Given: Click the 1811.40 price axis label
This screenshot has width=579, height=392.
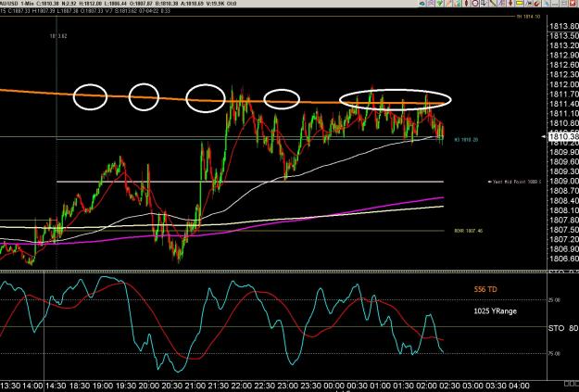Looking at the screenshot, I should (x=564, y=104).
